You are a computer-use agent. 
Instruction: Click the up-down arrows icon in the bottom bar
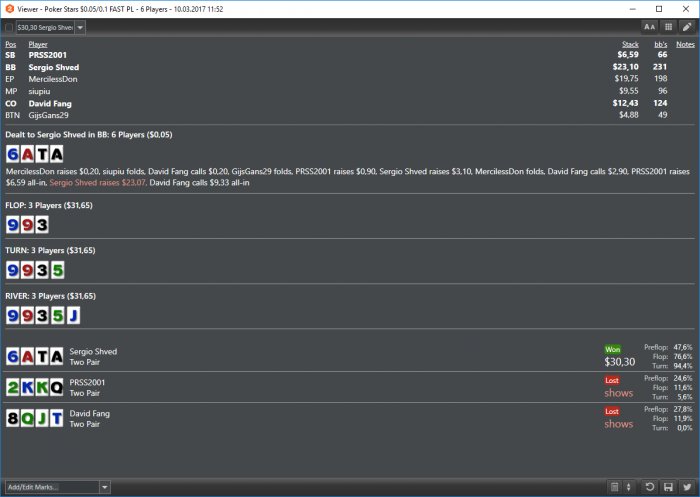click(628, 487)
